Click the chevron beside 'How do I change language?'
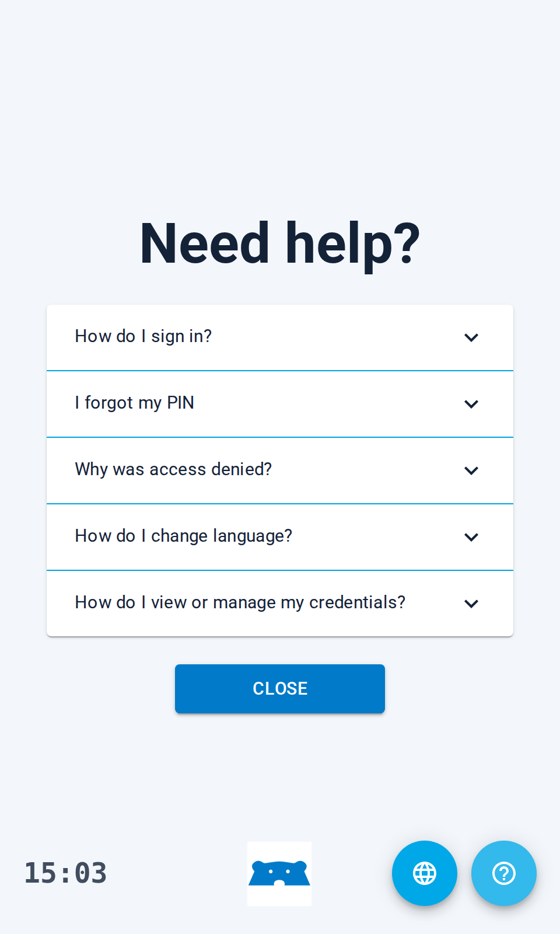This screenshot has height=934, width=560. [x=471, y=537]
